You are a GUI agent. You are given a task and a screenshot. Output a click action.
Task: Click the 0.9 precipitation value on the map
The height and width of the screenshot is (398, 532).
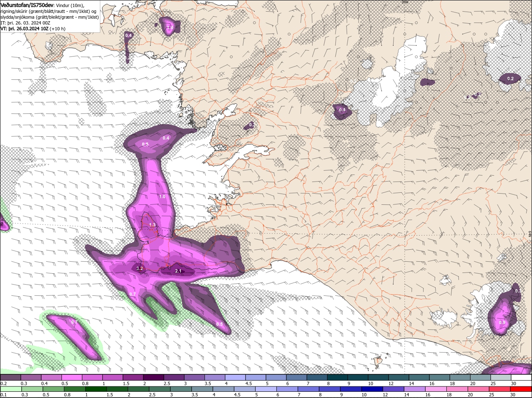point(502,322)
